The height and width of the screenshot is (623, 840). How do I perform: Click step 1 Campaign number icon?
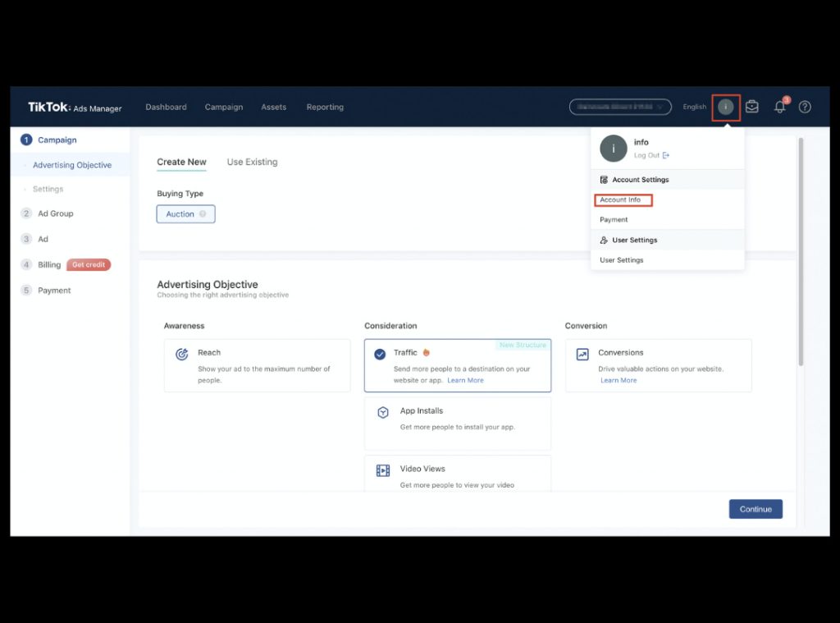[26, 140]
